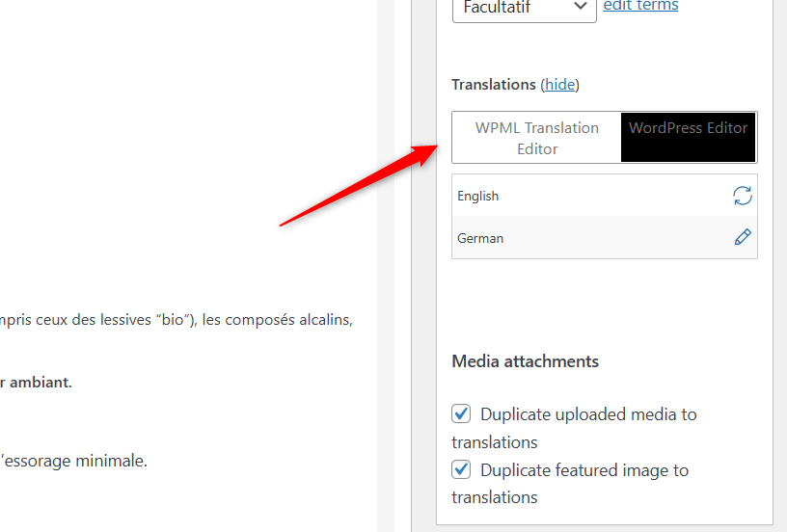Viewport: 787px width, 532px height.
Task: Click the pencil edit icon for German
Action: [743, 237]
